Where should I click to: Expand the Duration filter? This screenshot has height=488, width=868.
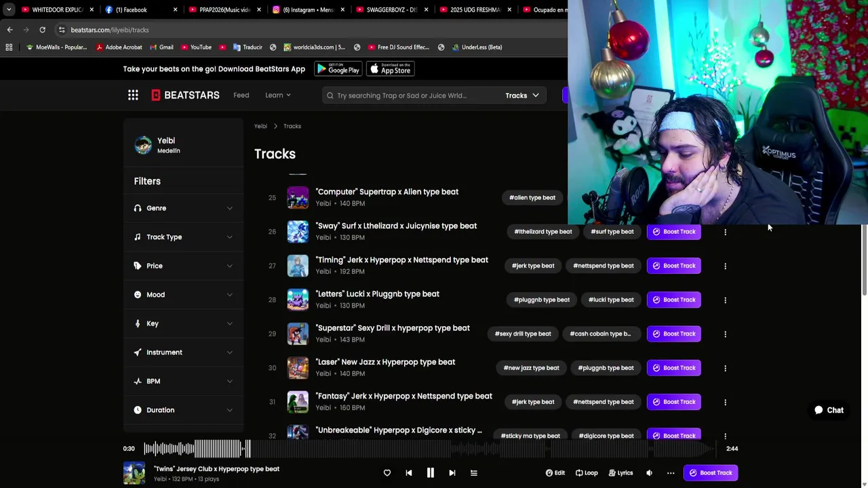click(x=183, y=410)
